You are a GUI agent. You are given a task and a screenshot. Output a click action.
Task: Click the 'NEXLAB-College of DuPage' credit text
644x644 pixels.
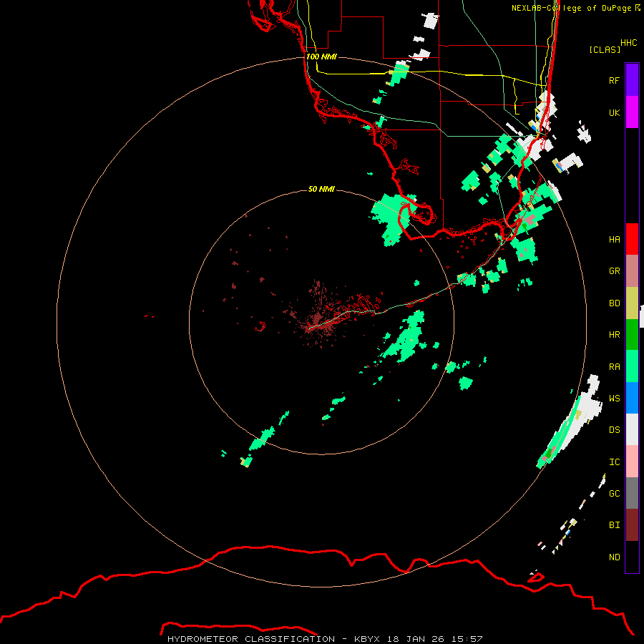point(571,8)
